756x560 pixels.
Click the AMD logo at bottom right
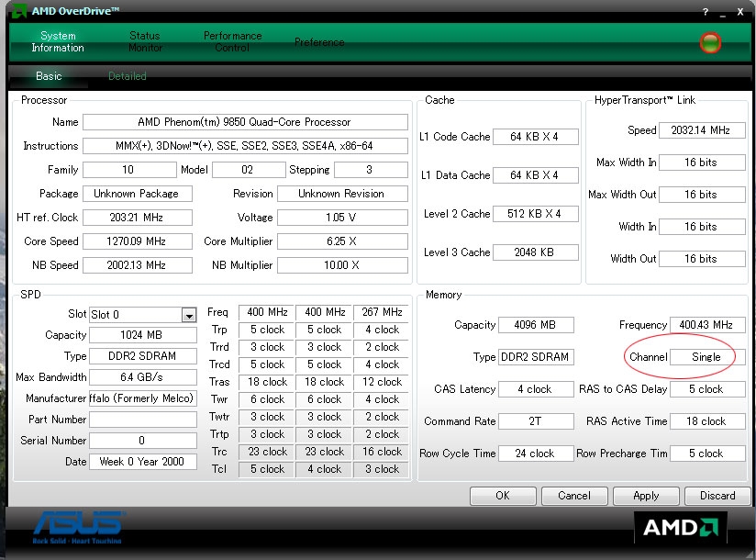[x=680, y=527]
